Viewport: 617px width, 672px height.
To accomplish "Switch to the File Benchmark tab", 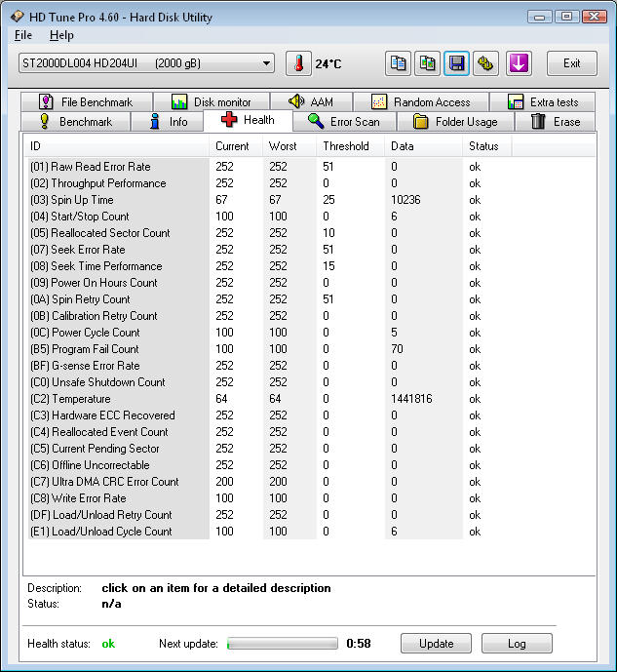I will 87,102.
